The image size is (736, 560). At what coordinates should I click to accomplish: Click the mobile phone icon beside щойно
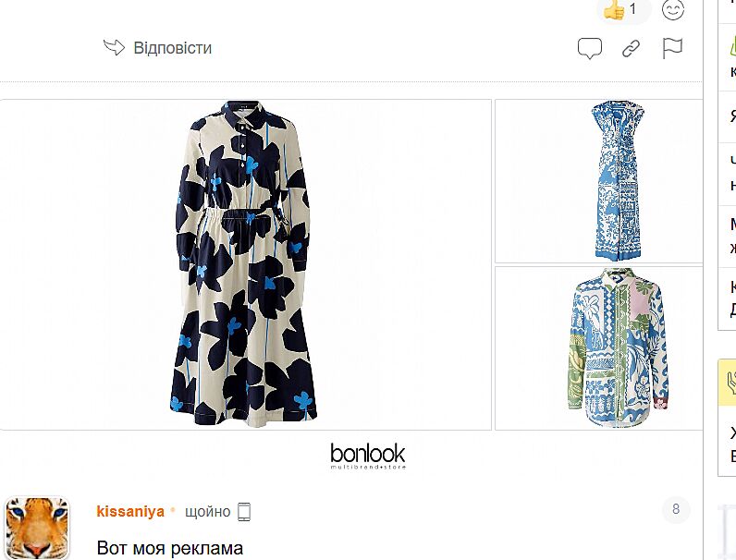click(x=244, y=511)
